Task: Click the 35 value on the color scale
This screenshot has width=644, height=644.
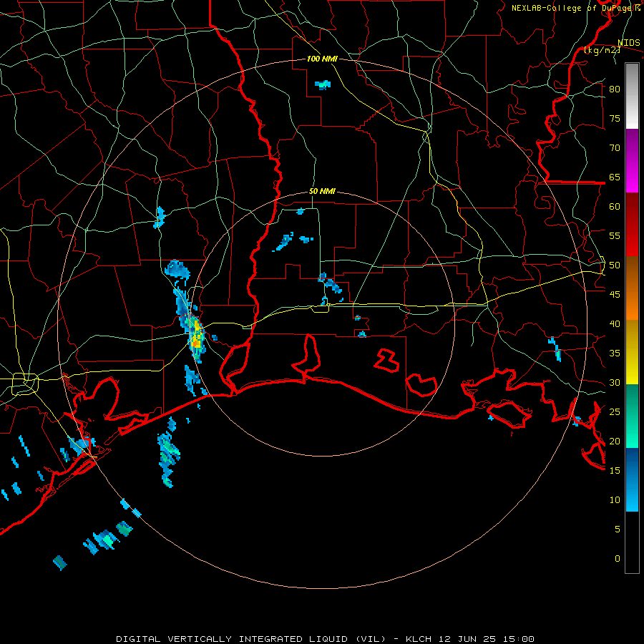Action: point(615,353)
